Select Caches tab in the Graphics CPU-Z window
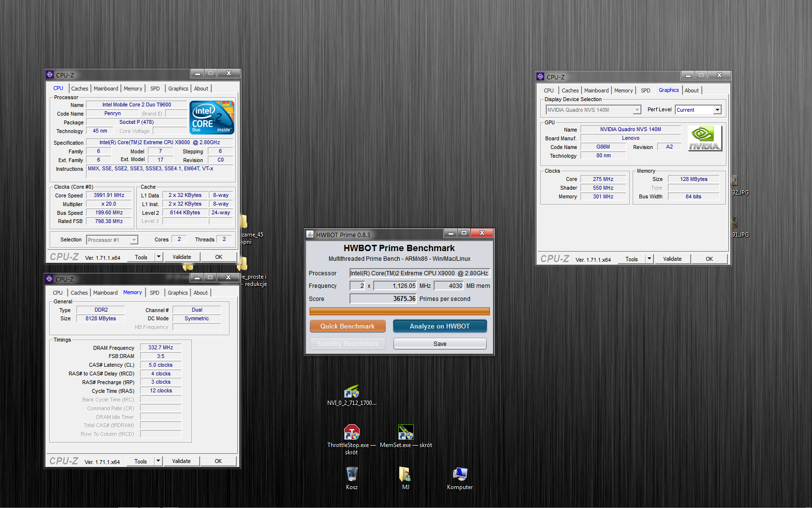The height and width of the screenshot is (508, 812). [x=570, y=90]
